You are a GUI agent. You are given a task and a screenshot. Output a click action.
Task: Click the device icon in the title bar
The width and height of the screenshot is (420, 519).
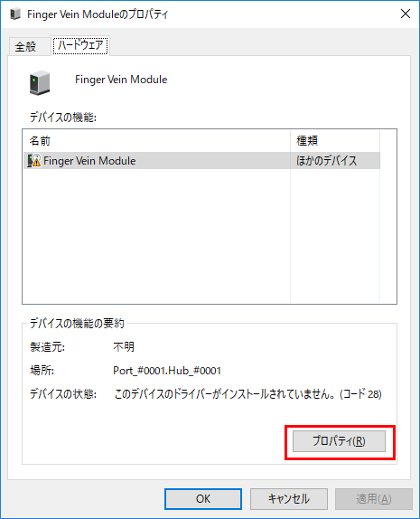[x=15, y=14]
